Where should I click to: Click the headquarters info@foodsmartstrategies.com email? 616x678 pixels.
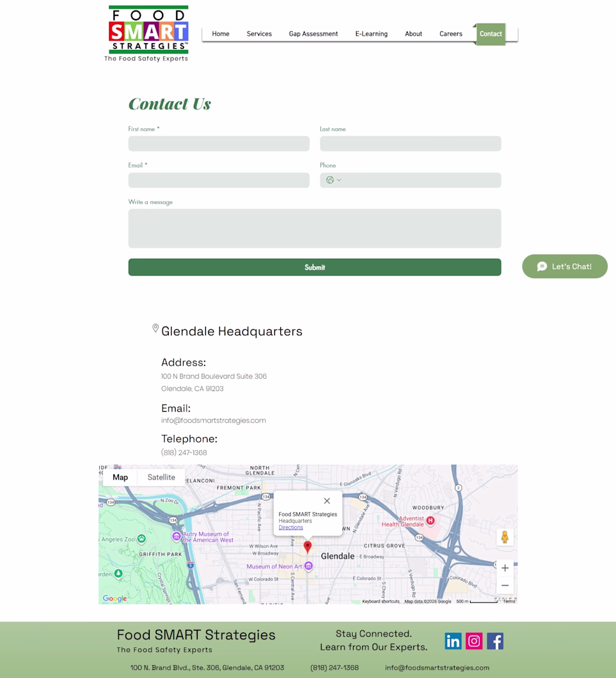(x=214, y=420)
